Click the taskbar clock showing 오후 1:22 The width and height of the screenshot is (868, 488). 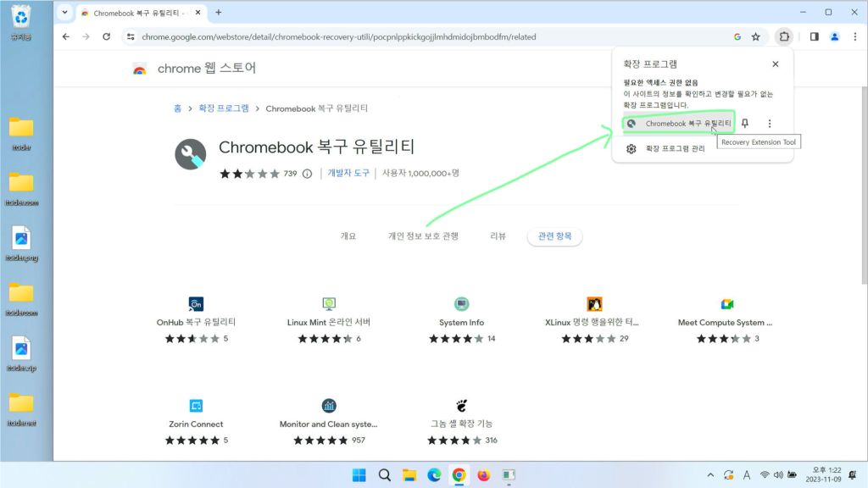pyautogui.click(x=824, y=474)
